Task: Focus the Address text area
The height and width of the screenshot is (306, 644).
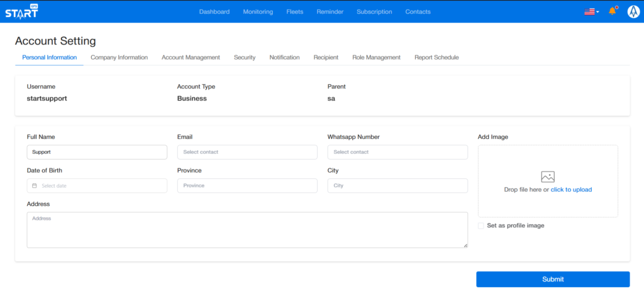Action: tap(247, 229)
